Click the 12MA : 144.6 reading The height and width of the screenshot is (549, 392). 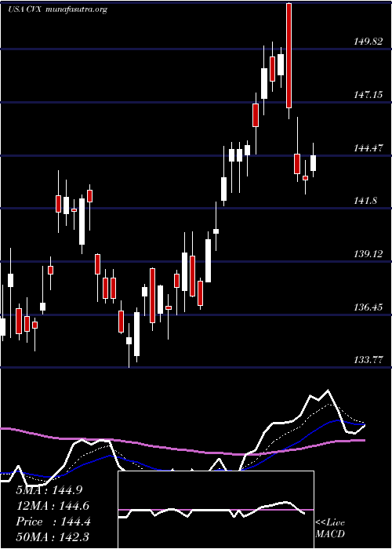click(53, 506)
